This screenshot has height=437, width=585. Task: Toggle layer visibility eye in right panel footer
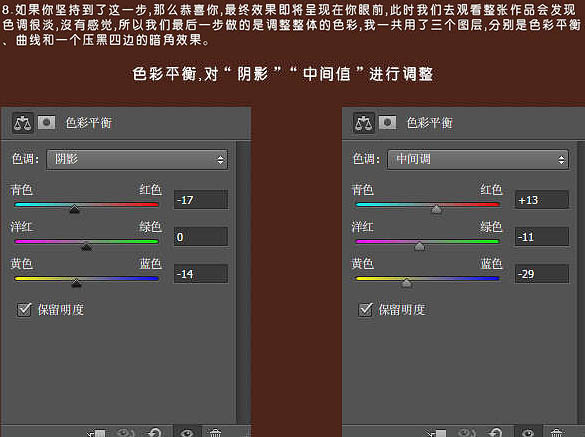click(528, 432)
